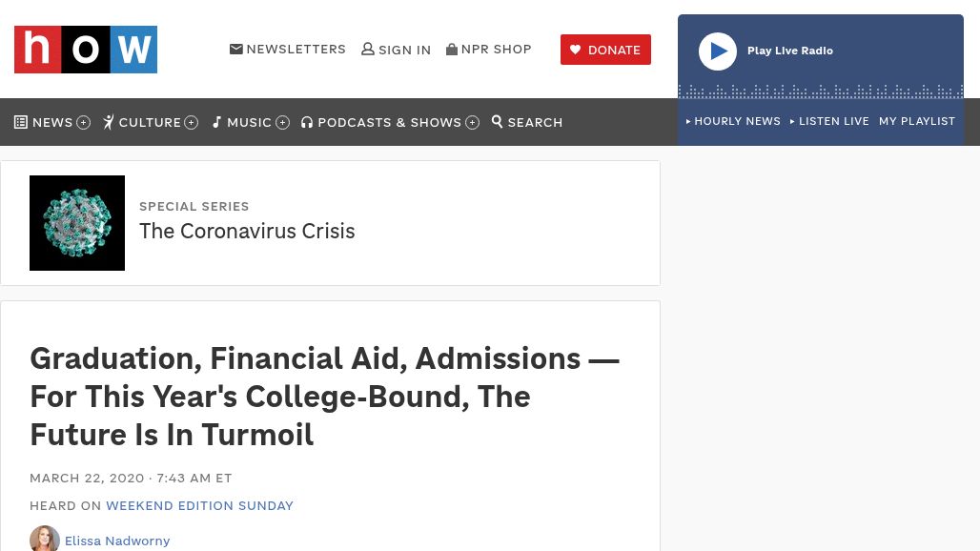Open the Weekend Edition Sunday link

click(x=199, y=505)
